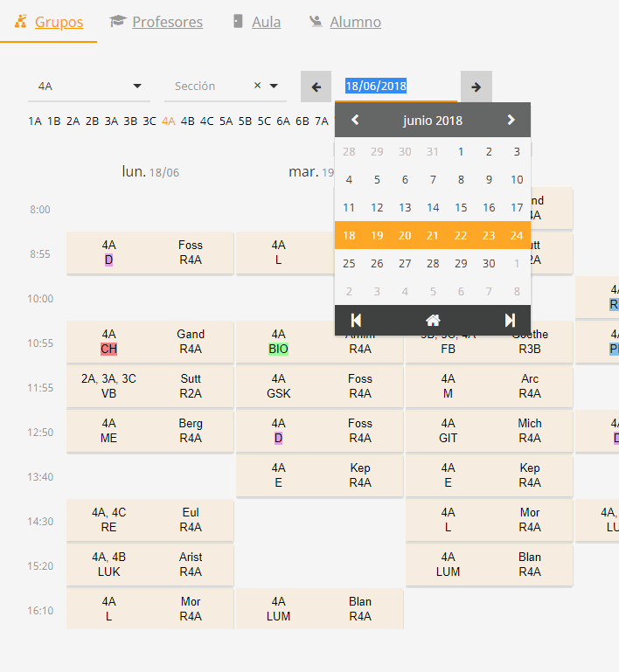Viewport: 619px width, 672px height.
Task: Go to next week with right arrow button
Action: tap(476, 87)
